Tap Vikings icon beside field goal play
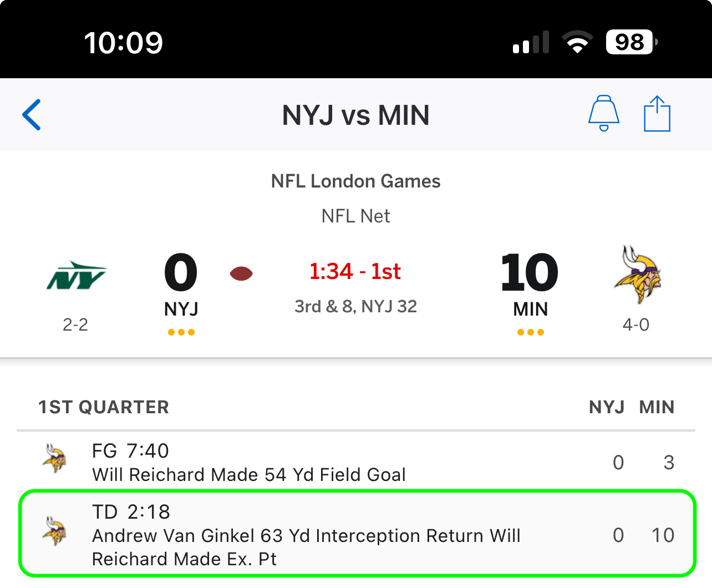This screenshot has width=712, height=588. (55, 458)
